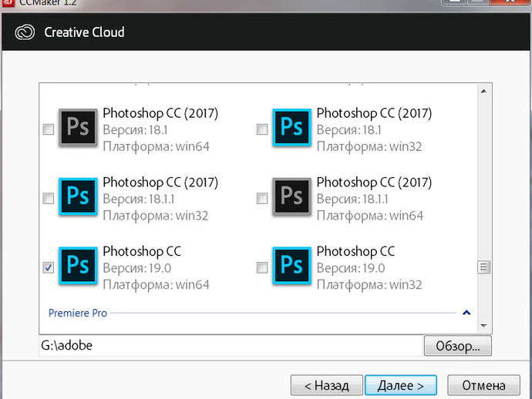Click the scrollbar thumb in product list
532x399 pixels.
pyautogui.click(x=484, y=267)
